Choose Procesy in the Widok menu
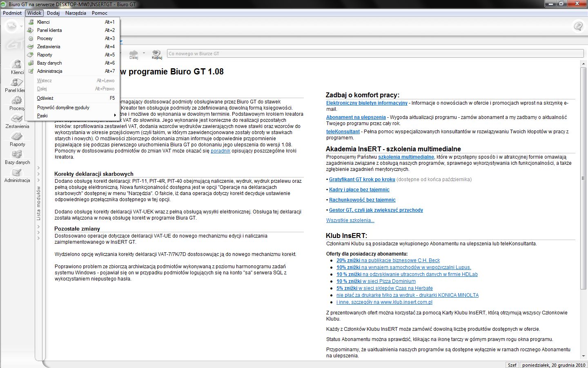 [72, 38]
